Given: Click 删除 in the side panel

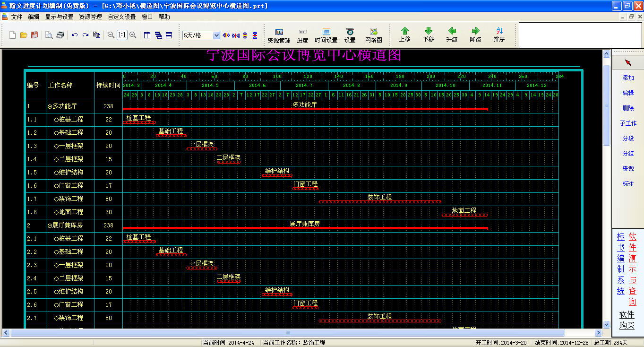Looking at the screenshot, I should pos(628,108).
